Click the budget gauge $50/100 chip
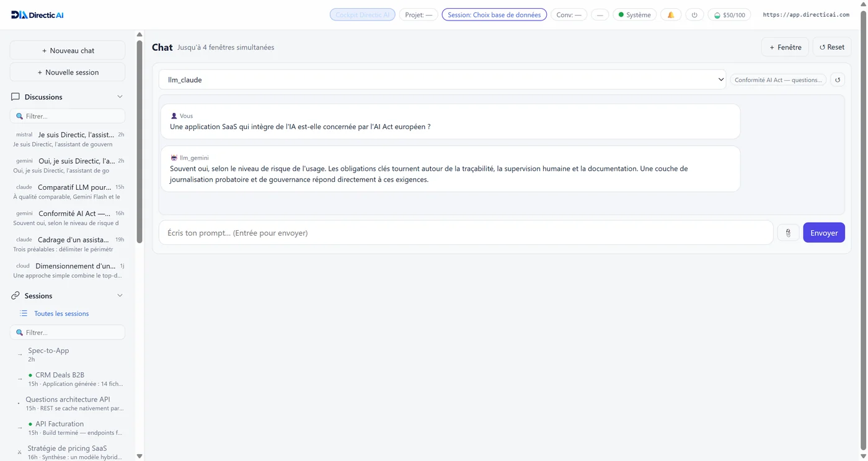 tap(729, 15)
